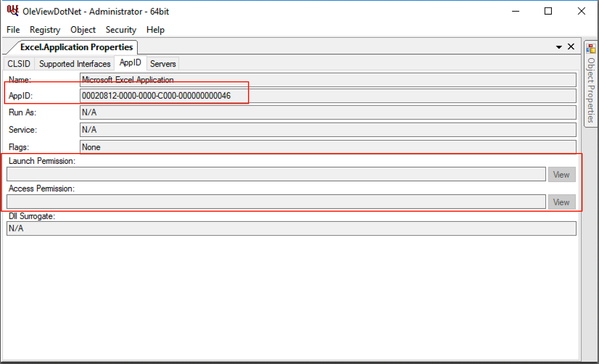The image size is (599, 364).
Task: Click the AppID value field
Action: [x=328, y=96]
